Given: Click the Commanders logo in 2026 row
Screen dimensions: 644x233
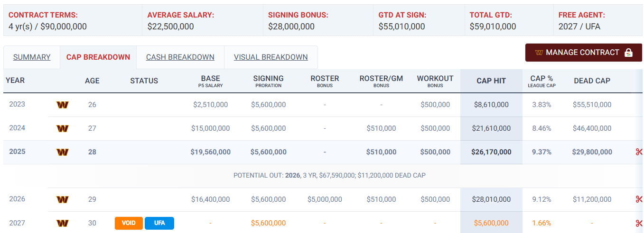Looking at the screenshot, I should click(62, 199).
